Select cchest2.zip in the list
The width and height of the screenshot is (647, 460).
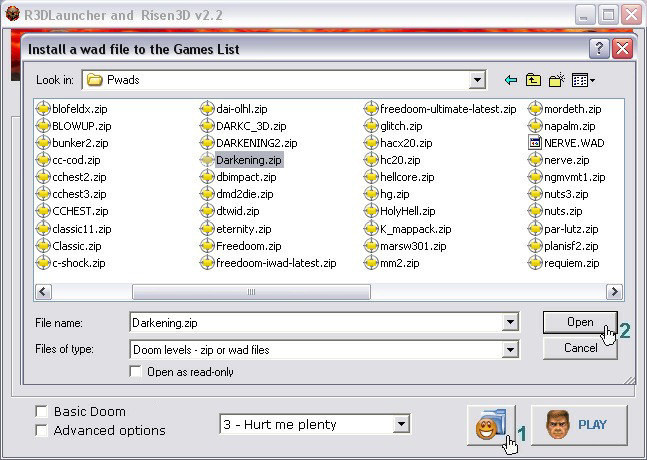[x=79, y=177]
